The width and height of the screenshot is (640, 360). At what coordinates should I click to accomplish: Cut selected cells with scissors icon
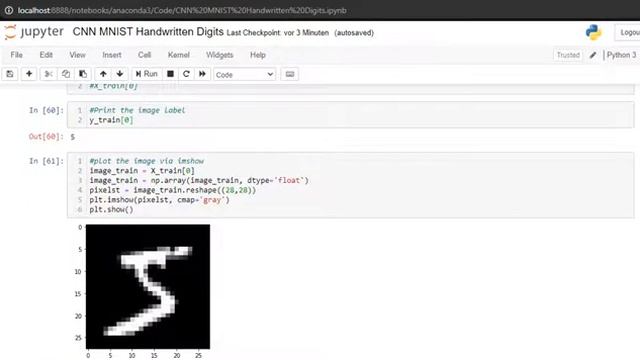(49, 74)
